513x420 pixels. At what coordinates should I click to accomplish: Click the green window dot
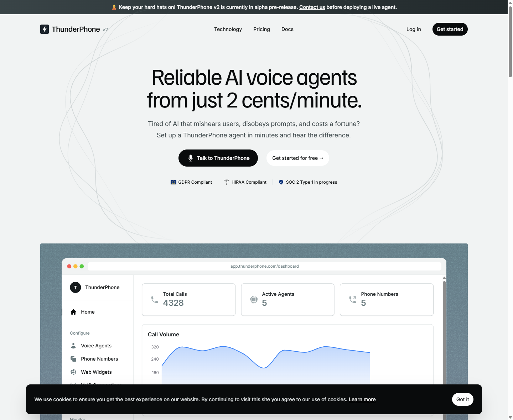(82, 266)
